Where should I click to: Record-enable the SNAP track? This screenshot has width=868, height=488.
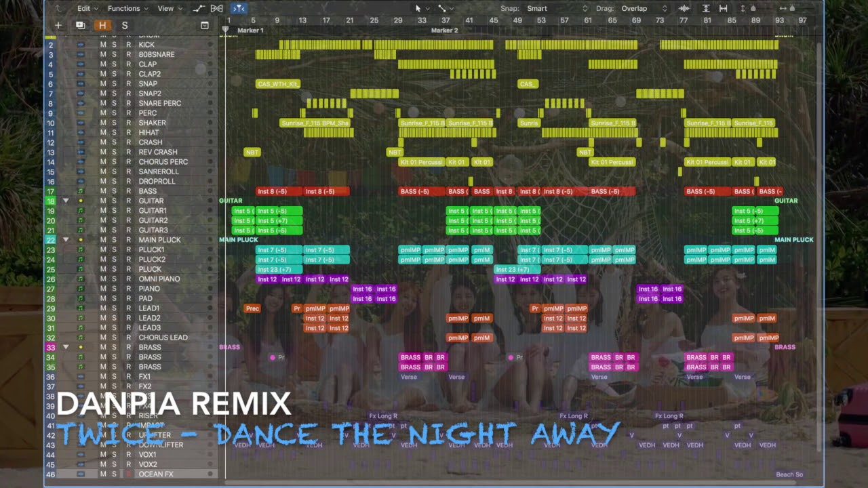tap(128, 84)
